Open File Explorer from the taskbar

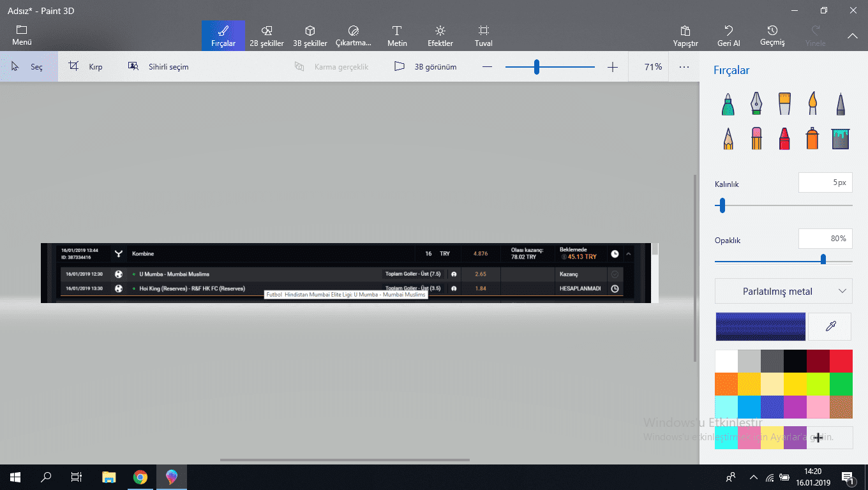point(110,477)
